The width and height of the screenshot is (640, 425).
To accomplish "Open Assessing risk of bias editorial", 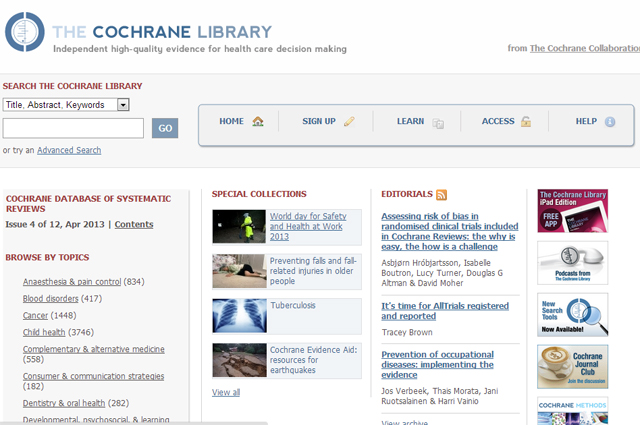I will (450, 231).
